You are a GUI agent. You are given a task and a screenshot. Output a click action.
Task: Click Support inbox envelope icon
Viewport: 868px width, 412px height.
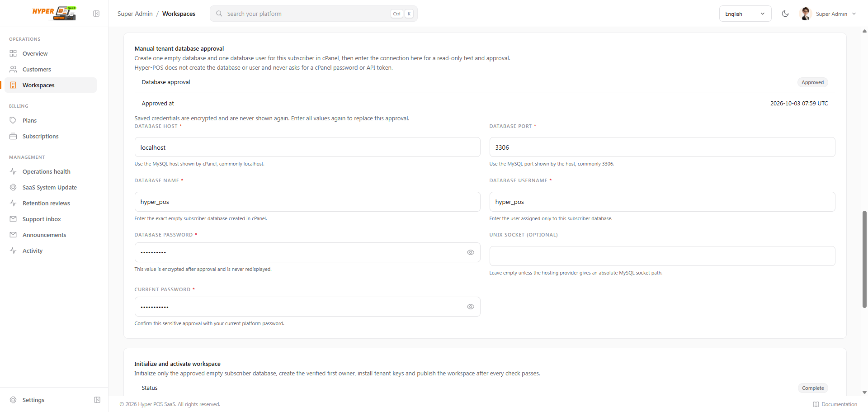click(x=13, y=219)
